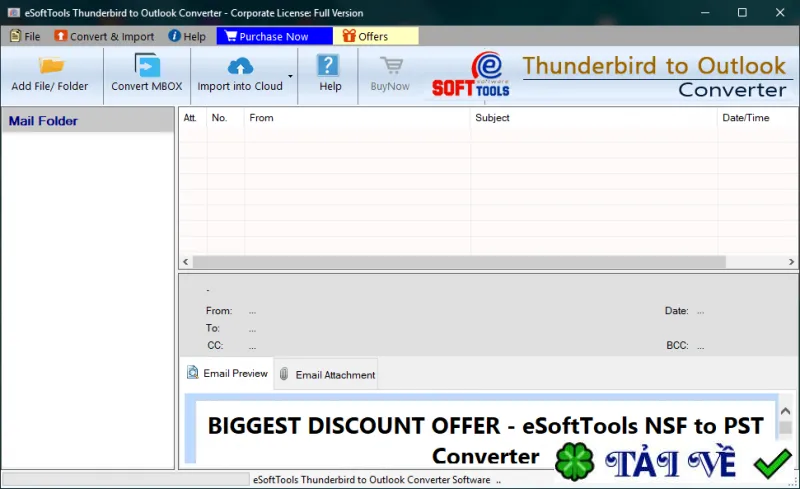Open the File menu
The height and width of the screenshot is (489, 800).
pos(25,36)
